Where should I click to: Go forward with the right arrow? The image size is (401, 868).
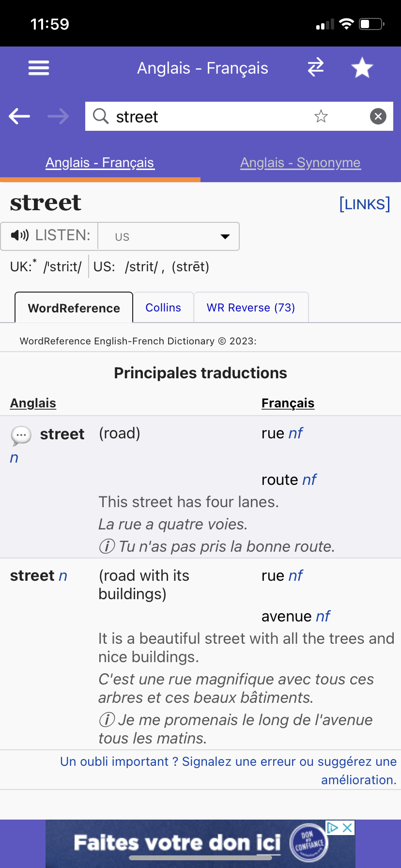(58, 116)
